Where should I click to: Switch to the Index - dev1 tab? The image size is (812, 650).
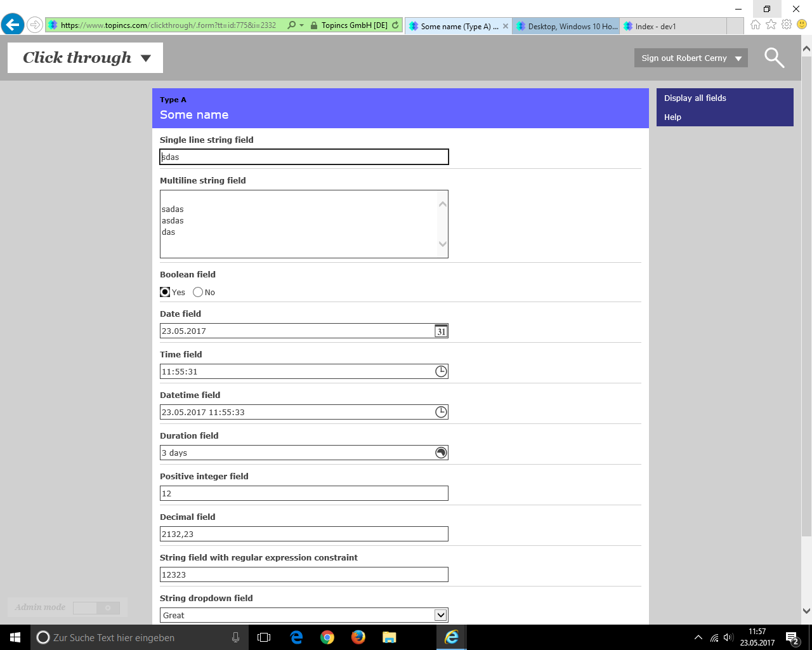click(656, 26)
